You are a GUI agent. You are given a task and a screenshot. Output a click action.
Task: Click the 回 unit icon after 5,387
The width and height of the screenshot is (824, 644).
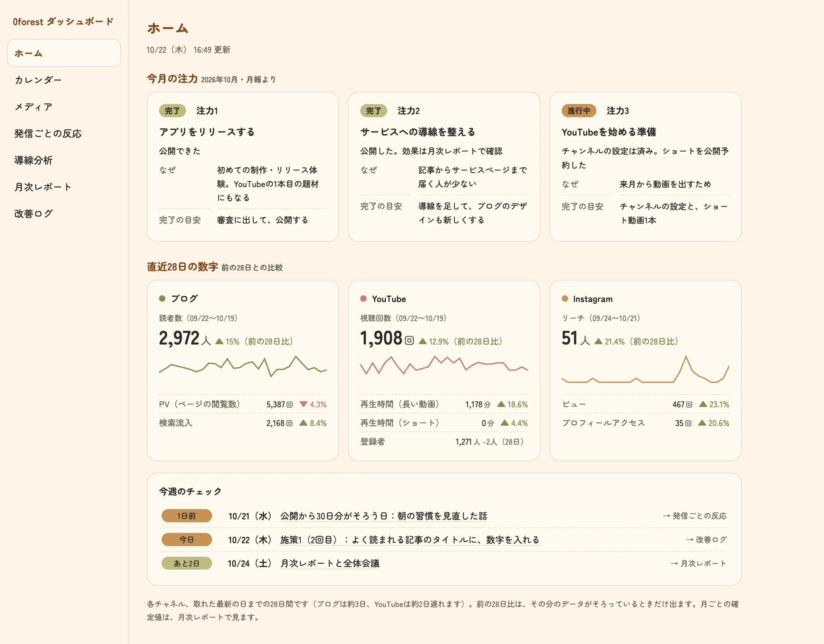[289, 405]
